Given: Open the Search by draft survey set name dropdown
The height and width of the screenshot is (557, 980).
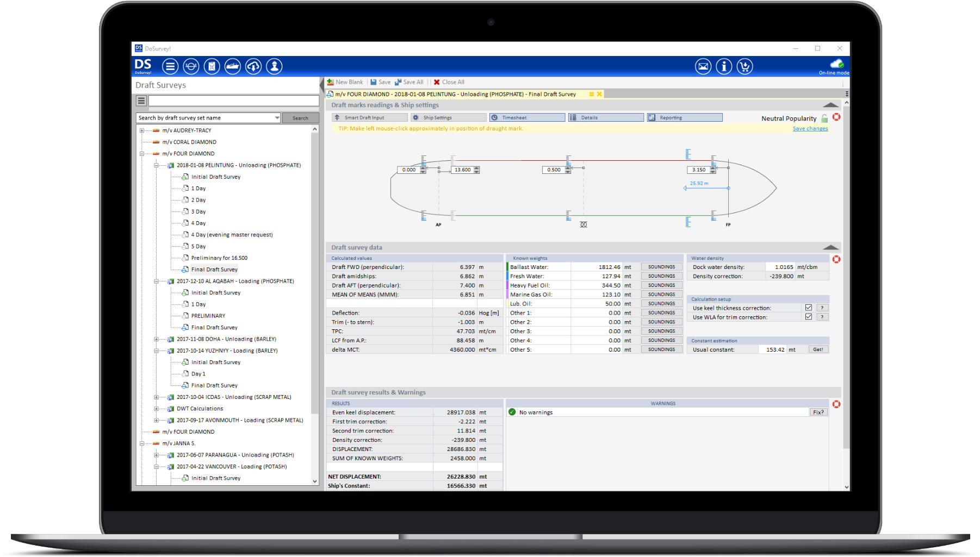Looking at the screenshot, I should tap(277, 118).
